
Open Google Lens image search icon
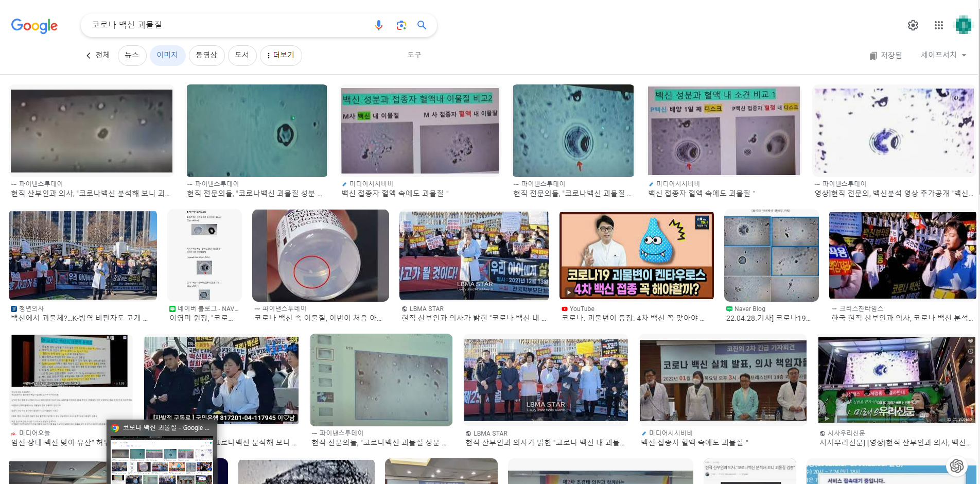click(401, 25)
